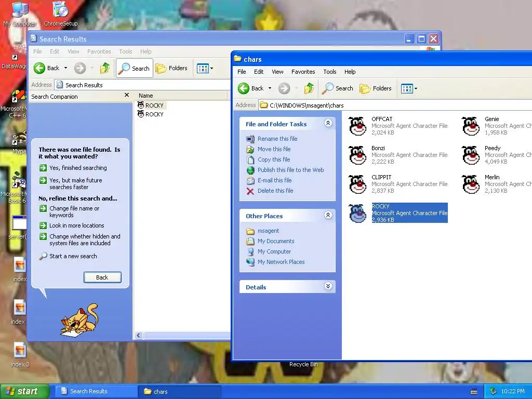Click horizontal scrollbar left arrow in Search Results
The width and height of the screenshot is (532, 399).
pyautogui.click(x=138, y=336)
